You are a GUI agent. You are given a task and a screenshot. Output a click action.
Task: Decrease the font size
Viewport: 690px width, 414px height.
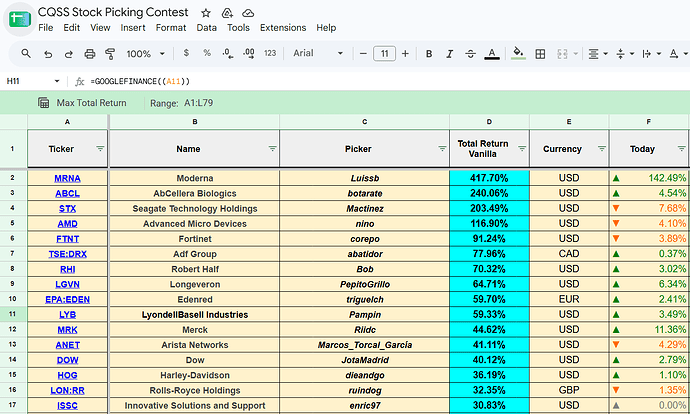(363, 54)
